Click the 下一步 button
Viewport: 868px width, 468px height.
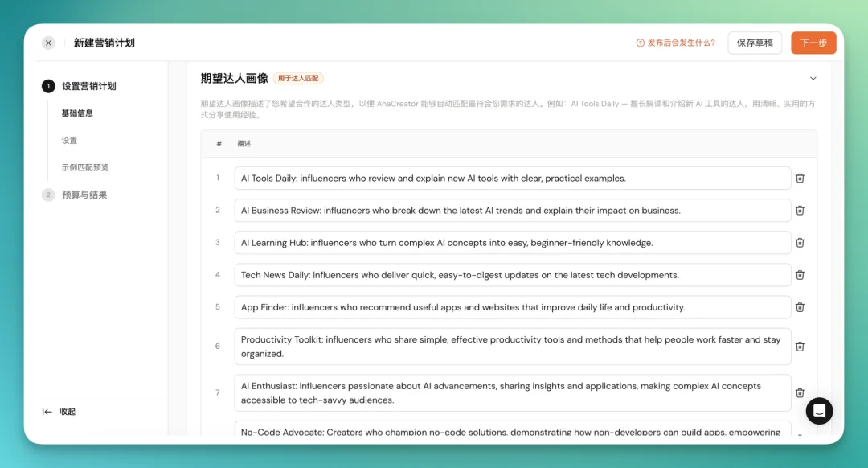[x=813, y=43]
